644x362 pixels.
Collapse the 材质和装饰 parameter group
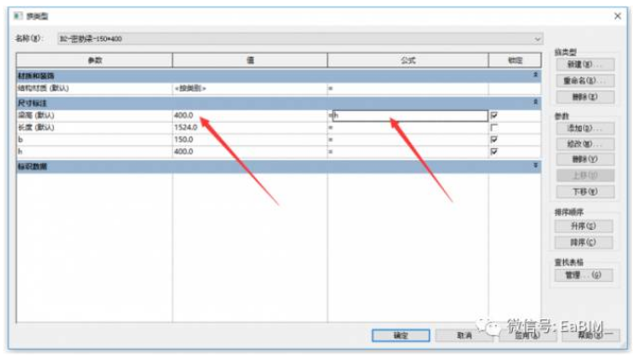click(535, 75)
